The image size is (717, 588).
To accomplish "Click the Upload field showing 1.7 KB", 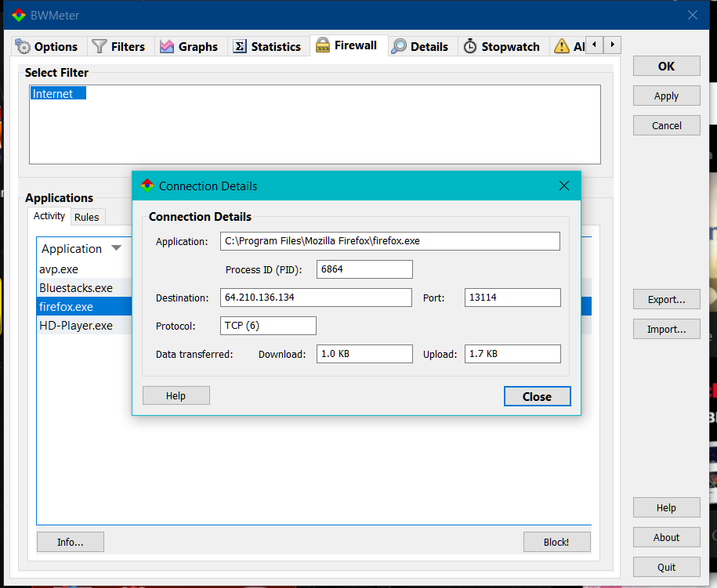I will coord(512,354).
